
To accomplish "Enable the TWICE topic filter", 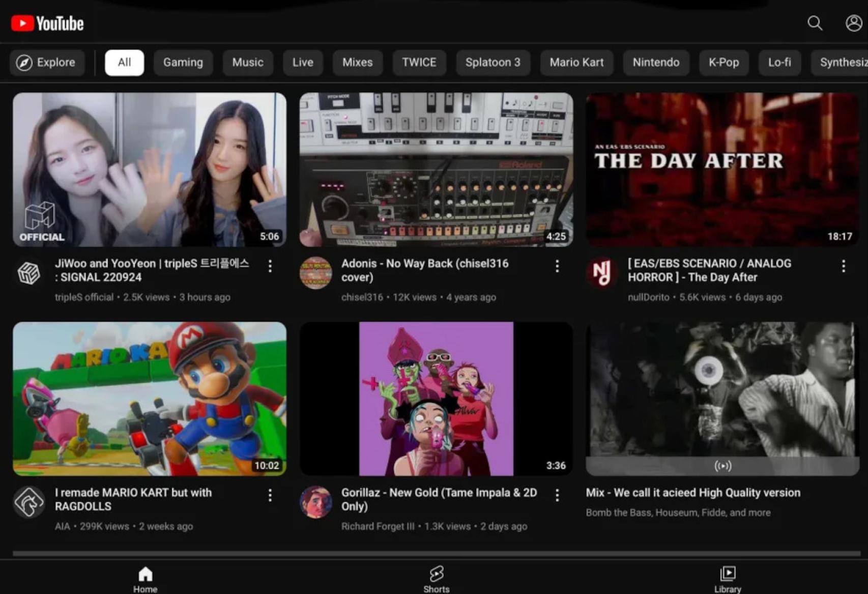I will point(419,62).
